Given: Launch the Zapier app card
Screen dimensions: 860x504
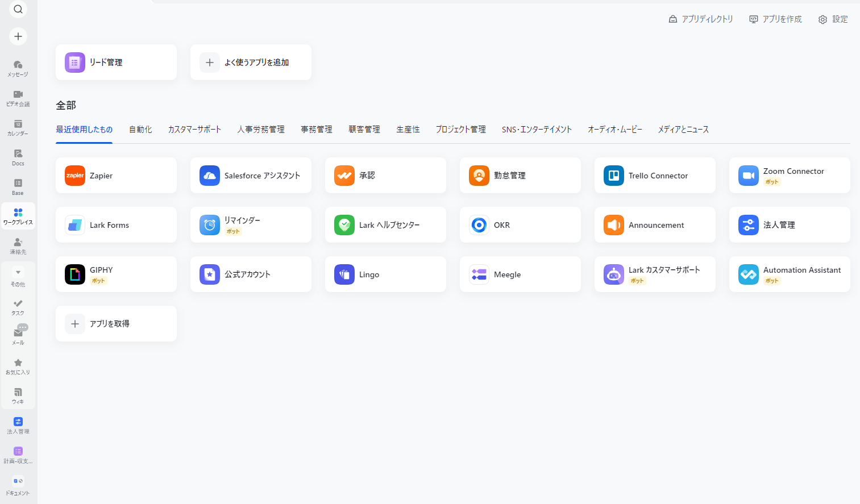Looking at the screenshot, I should [x=116, y=176].
